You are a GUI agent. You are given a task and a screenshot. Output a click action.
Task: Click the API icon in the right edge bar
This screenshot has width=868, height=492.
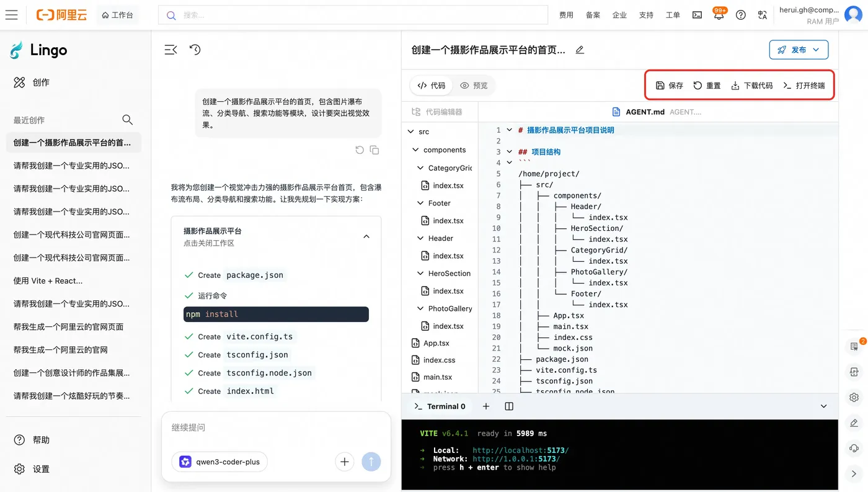click(x=854, y=372)
